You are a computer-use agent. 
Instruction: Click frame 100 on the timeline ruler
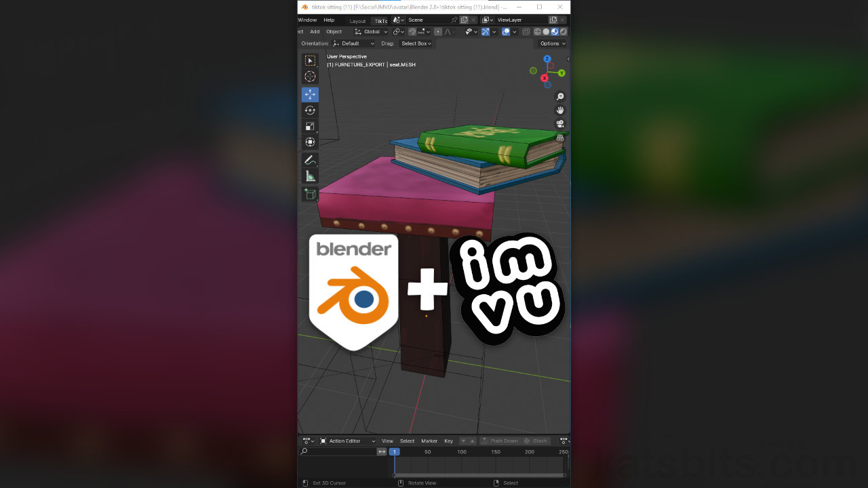pyautogui.click(x=462, y=451)
